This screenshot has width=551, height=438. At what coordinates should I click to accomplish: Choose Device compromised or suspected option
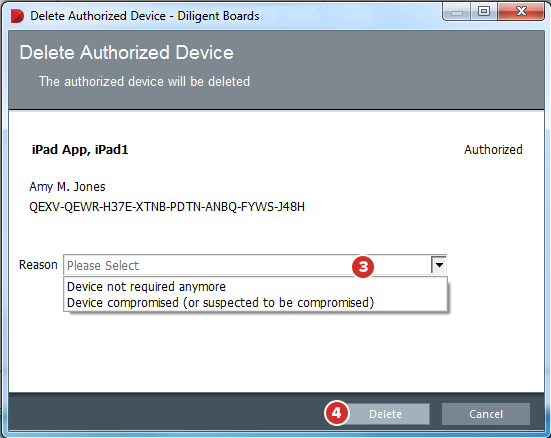coord(220,303)
